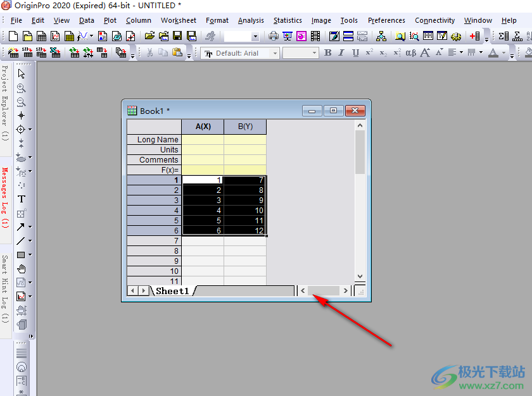Create a new project
Image resolution: width=532 pixels, height=396 pixels.
pos(13,36)
